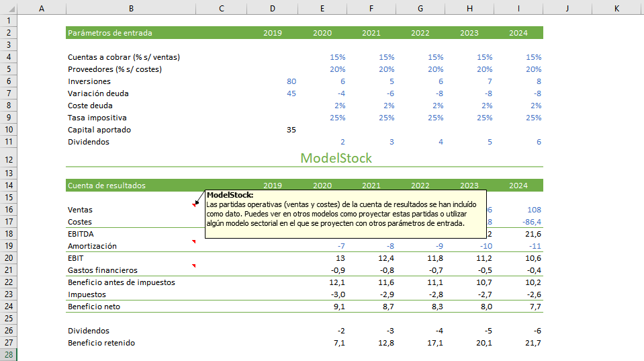Click the red comment indicator on Amortización row
Screen dimensions: 644x361
click(x=193, y=242)
